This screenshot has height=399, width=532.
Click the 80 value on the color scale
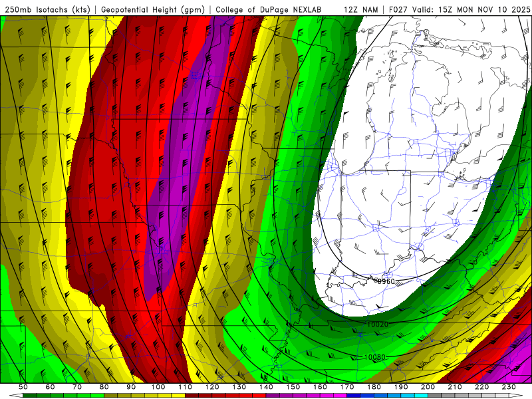click(104, 387)
